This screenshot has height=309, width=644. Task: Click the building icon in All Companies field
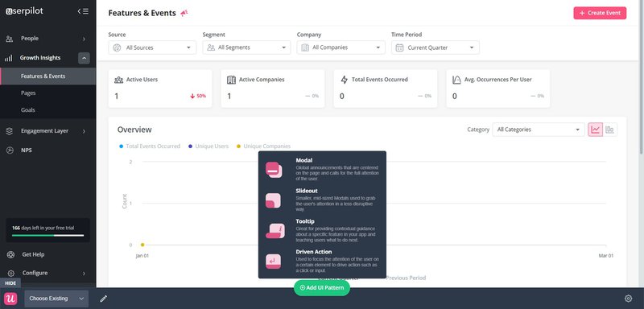(305, 47)
